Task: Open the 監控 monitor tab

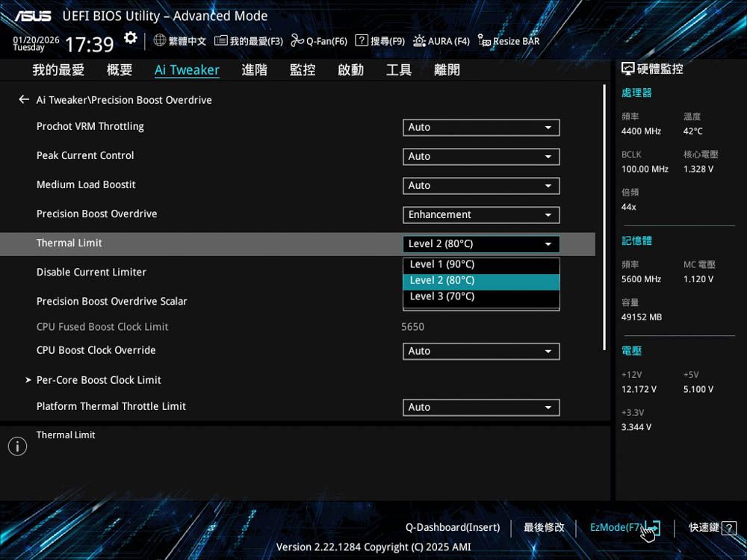Action: [303, 70]
